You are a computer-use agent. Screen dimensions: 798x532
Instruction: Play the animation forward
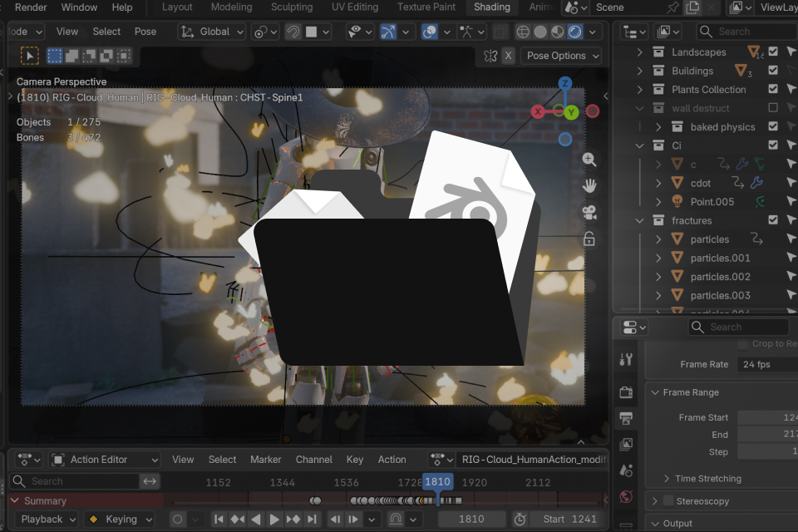(274, 520)
